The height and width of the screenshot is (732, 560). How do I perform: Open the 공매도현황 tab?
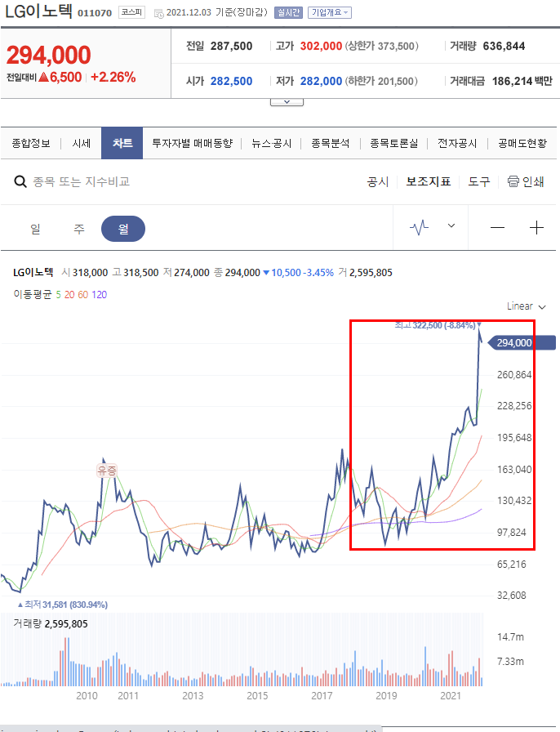(x=522, y=143)
